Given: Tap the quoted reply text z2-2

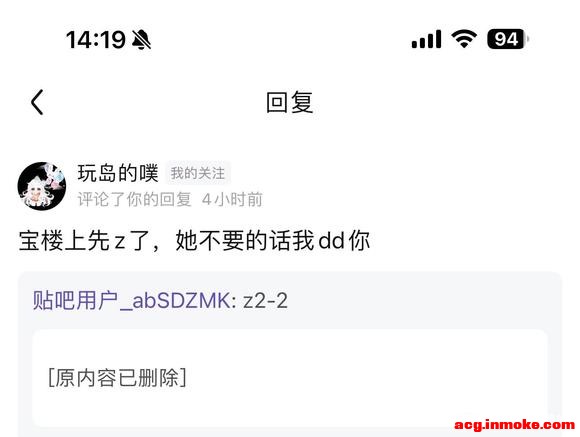Looking at the screenshot, I should pyautogui.click(x=265, y=300).
